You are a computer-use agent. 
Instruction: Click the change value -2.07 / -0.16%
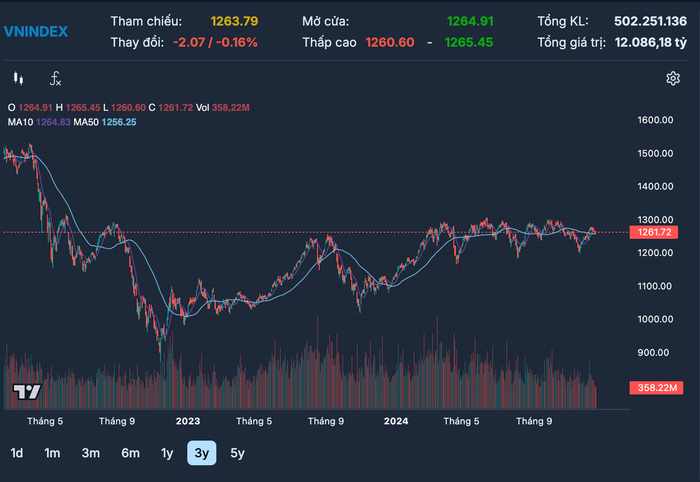[x=215, y=42]
